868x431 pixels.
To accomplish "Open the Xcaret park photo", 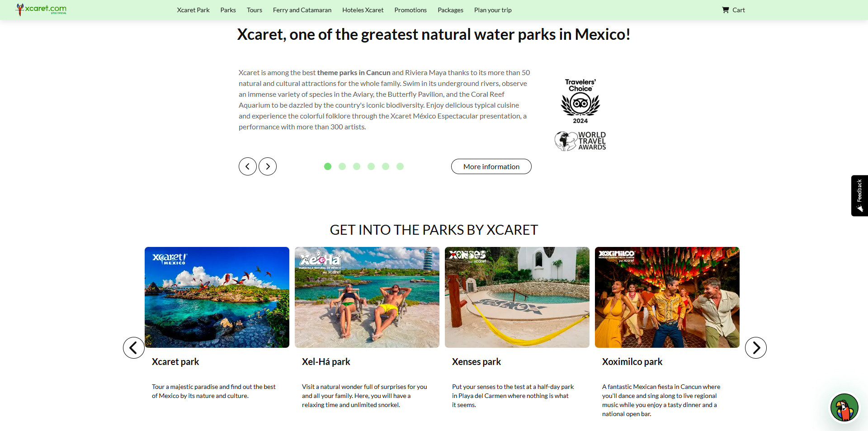I will pos(217,297).
